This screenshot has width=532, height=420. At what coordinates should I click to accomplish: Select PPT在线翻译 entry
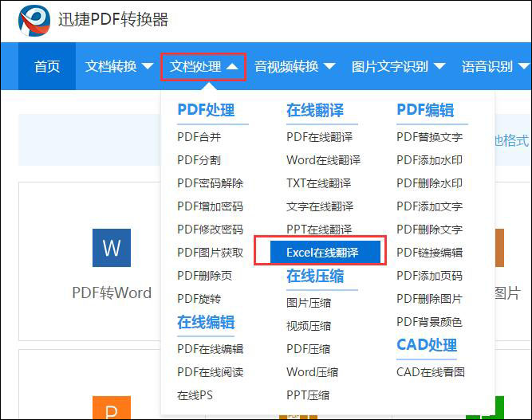[x=319, y=230]
